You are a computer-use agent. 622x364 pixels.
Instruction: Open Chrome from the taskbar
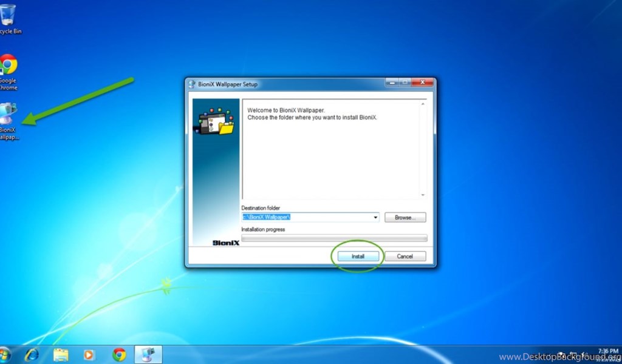119,354
